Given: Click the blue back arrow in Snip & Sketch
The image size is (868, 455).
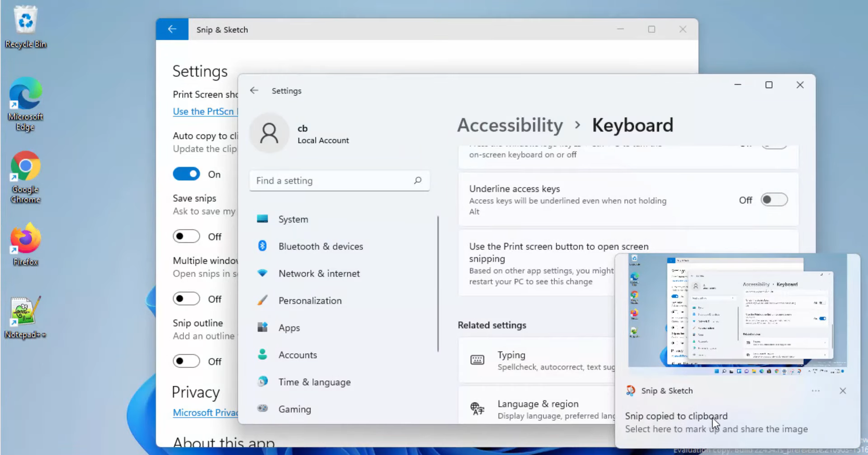Looking at the screenshot, I should coord(172,29).
